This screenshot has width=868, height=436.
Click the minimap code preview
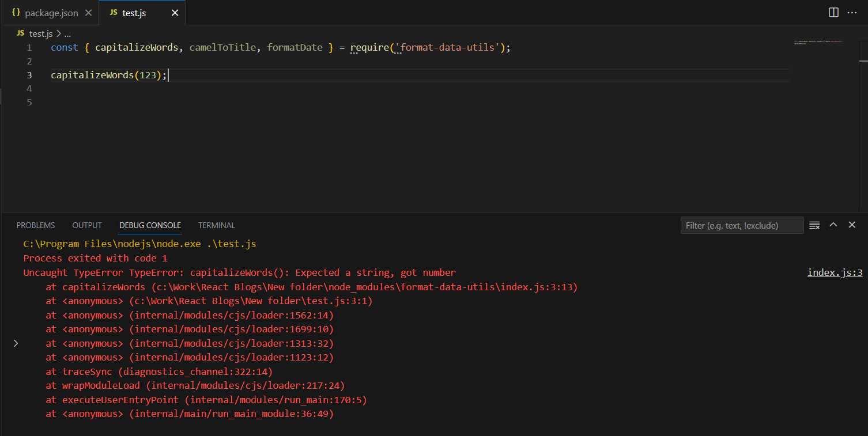pyautogui.click(x=817, y=43)
